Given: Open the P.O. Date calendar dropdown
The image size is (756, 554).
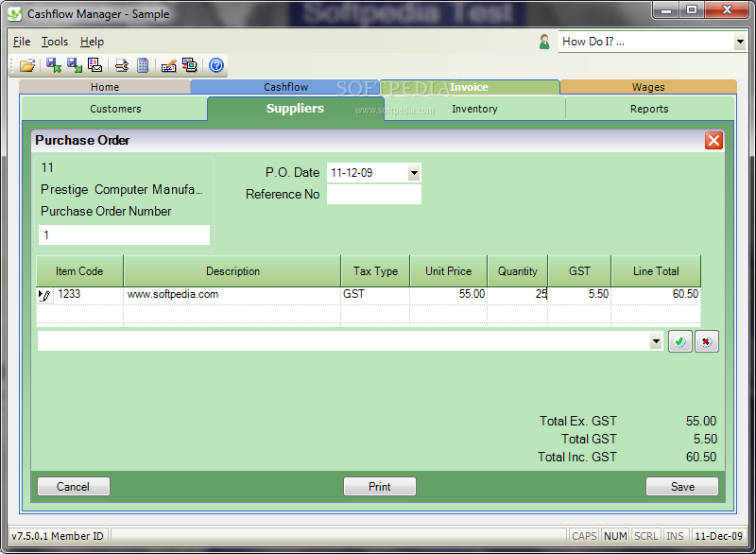Looking at the screenshot, I should tap(414, 173).
